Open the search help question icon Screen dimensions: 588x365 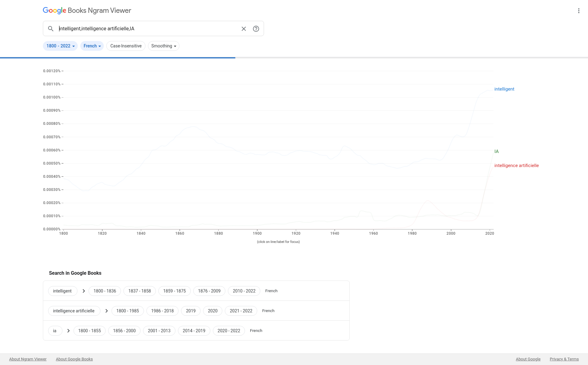click(256, 29)
